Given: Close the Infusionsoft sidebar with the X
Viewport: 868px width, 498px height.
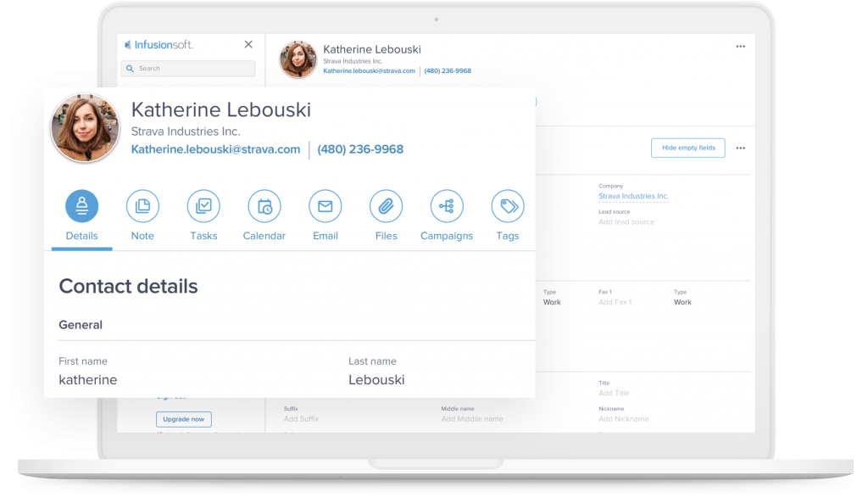Looking at the screenshot, I should 248,44.
